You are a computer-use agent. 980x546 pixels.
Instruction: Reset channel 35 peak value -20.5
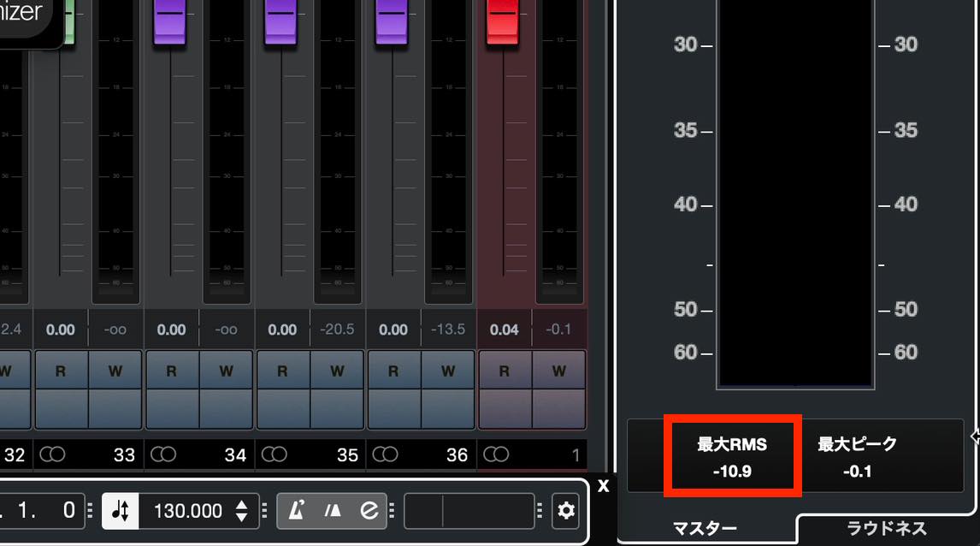(x=337, y=329)
